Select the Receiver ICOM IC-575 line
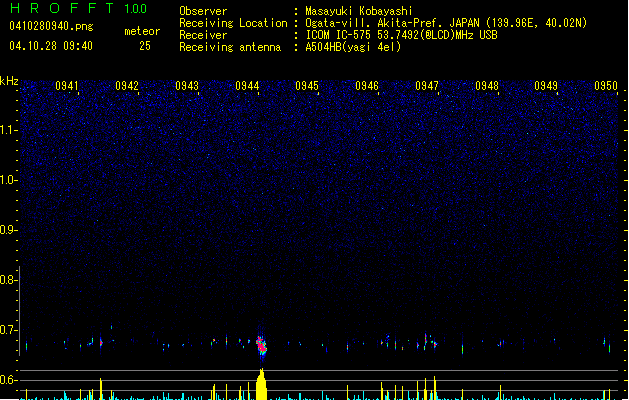Viewport: 629px width, 400px height. (x=401, y=35)
